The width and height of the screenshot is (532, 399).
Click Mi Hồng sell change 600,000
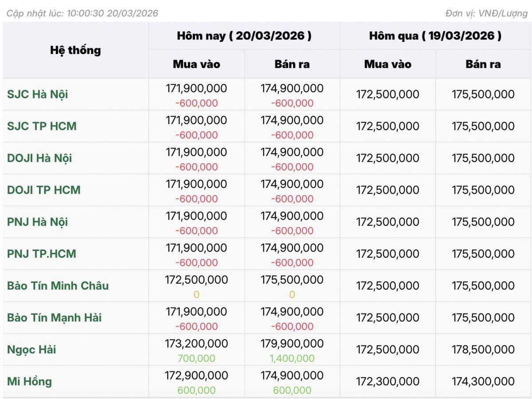pyautogui.click(x=292, y=390)
